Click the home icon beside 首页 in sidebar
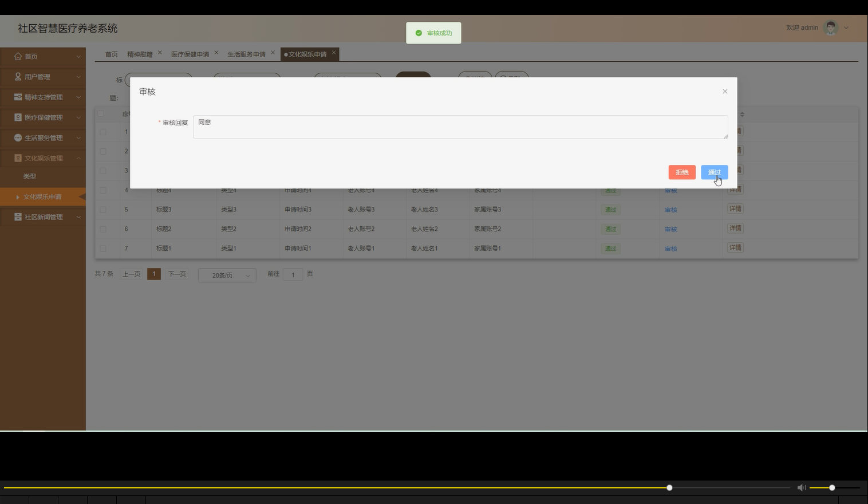 18,56
